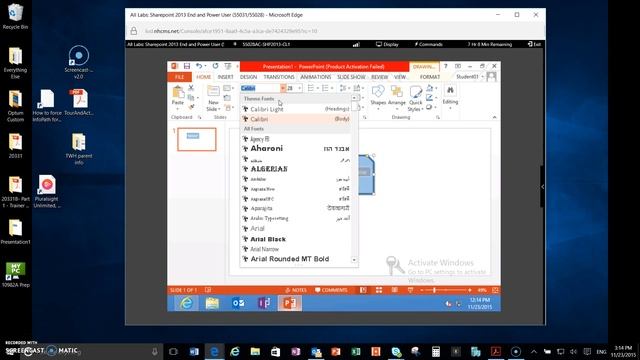This screenshot has width=640, height=360.
Task: Open the Editing binoculars menu
Action: coord(450,96)
